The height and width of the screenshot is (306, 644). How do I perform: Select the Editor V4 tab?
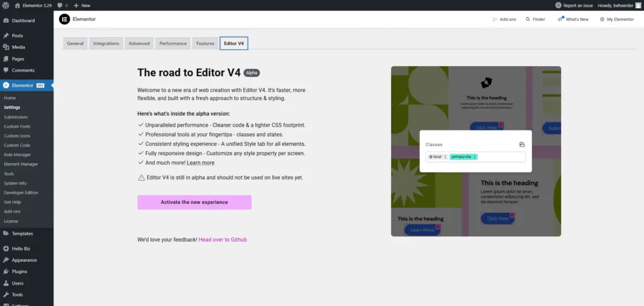click(234, 43)
